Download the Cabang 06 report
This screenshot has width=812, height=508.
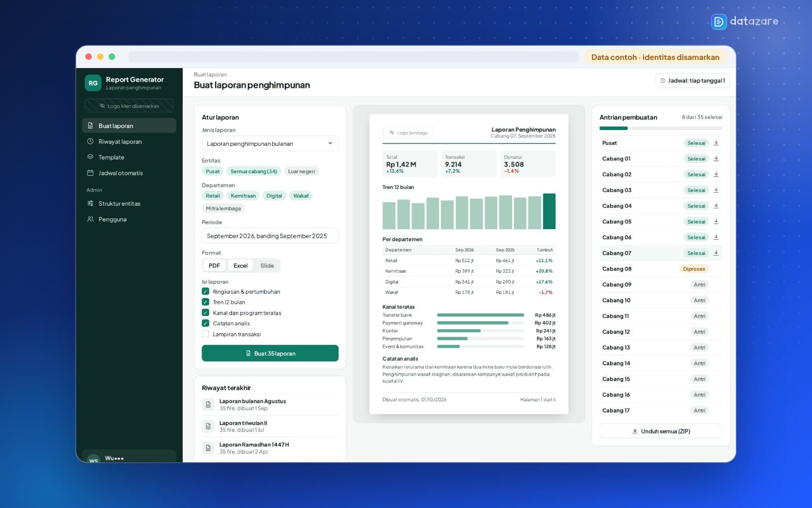(x=716, y=237)
